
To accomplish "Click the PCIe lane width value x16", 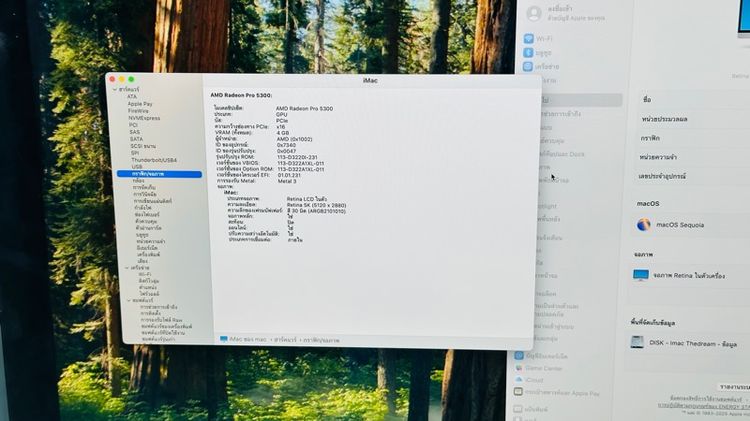I will pyautogui.click(x=281, y=127).
